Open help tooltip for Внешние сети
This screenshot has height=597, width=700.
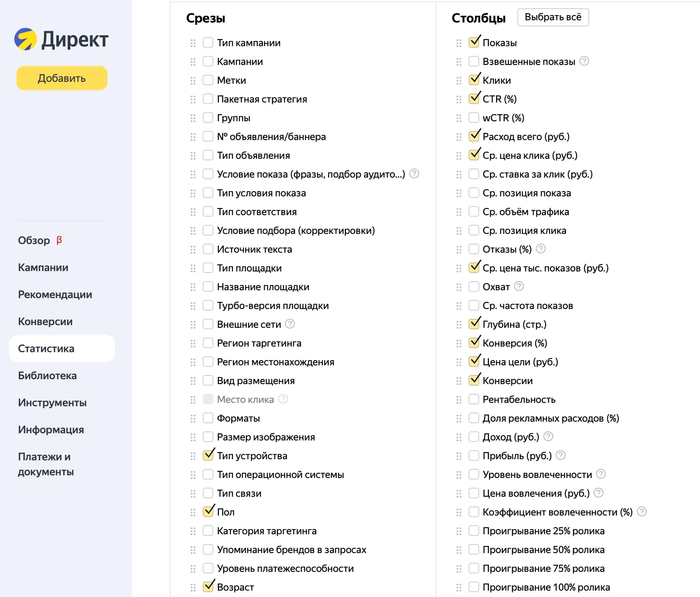point(290,324)
